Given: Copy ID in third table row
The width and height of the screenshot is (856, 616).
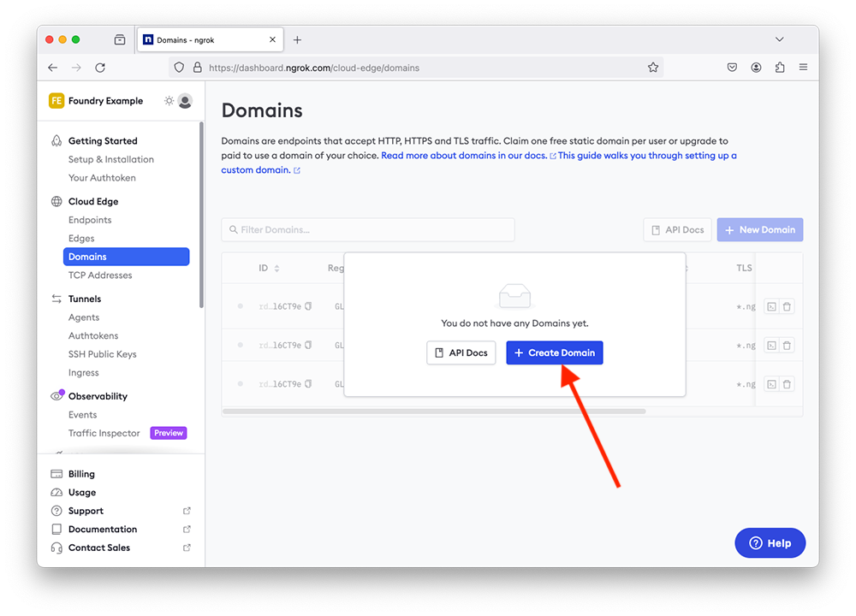Looking at the screenshot, I should coord(308,383).
